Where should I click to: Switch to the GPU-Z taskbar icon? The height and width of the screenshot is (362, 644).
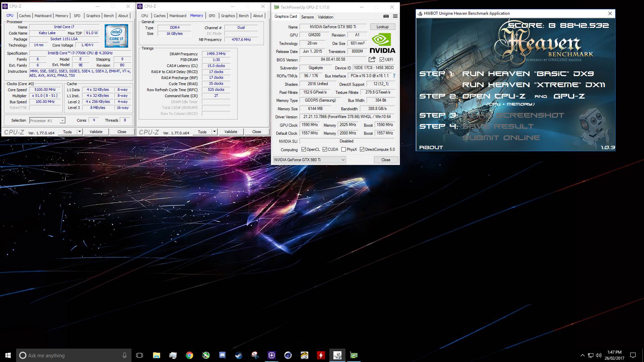[x=354, y=355]
